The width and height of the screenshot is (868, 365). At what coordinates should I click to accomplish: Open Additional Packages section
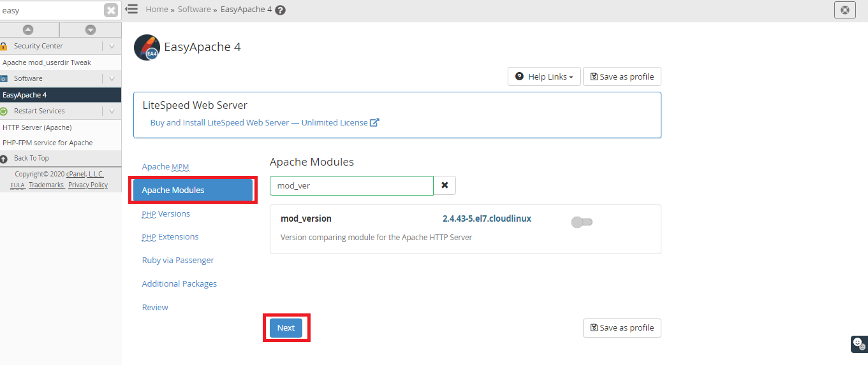pos(179,283)
